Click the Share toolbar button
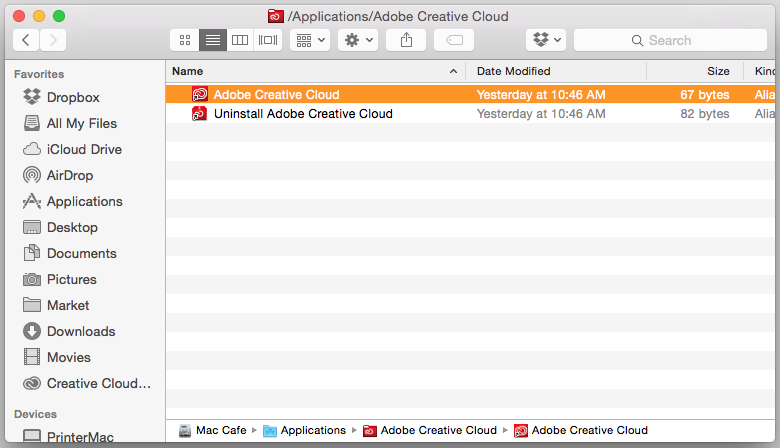This screenshot has width=780, height=448. tap(406, 40)
